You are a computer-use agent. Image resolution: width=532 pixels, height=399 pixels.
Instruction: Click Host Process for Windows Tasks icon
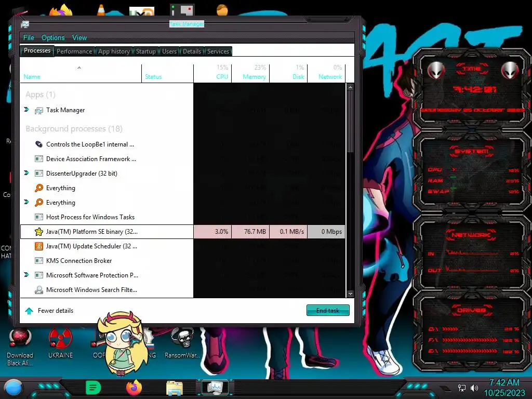[39, 217]
